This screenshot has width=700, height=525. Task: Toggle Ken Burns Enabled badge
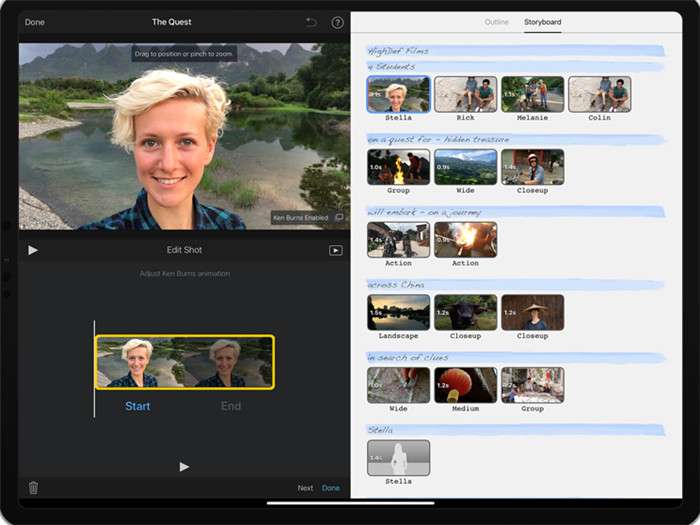tap(308, 217)
